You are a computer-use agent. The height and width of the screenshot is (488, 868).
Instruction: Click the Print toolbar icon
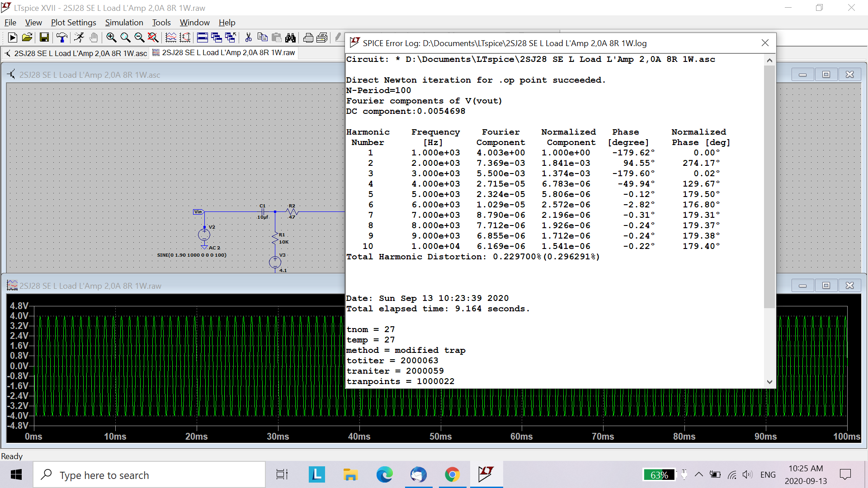[308, 38]
